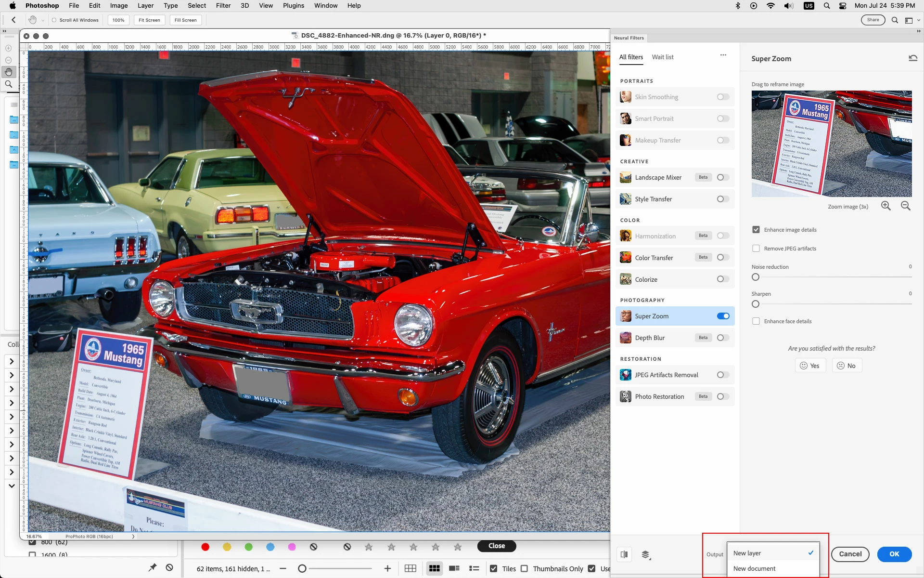The image size is (924, 578).
Task: Uncheck Enhance image details
Action: 756,230
